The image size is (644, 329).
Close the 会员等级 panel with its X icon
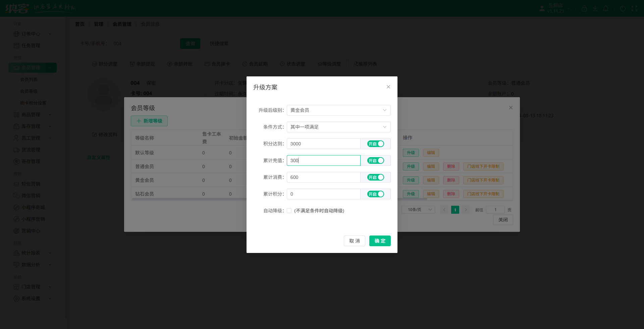tap(511, 108)
